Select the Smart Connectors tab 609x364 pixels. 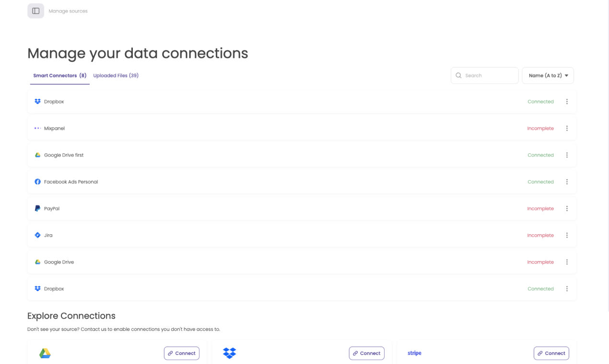(x=60, y=76)
